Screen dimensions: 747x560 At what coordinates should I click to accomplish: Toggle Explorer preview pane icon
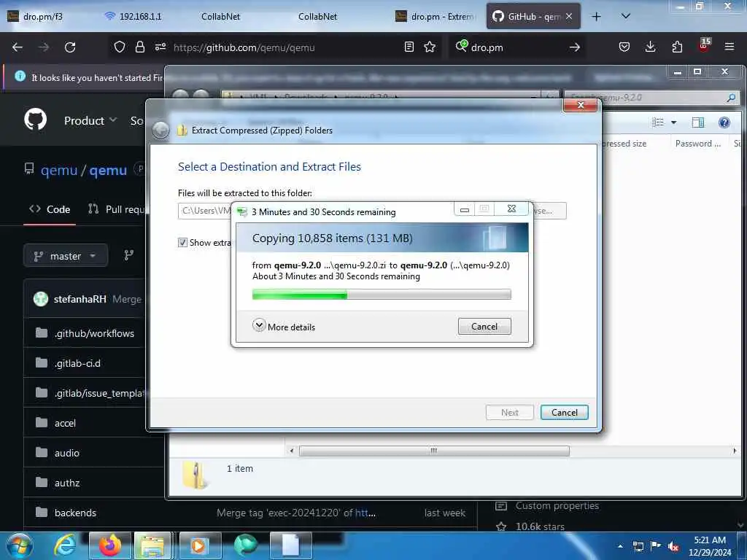coord(698,122)
